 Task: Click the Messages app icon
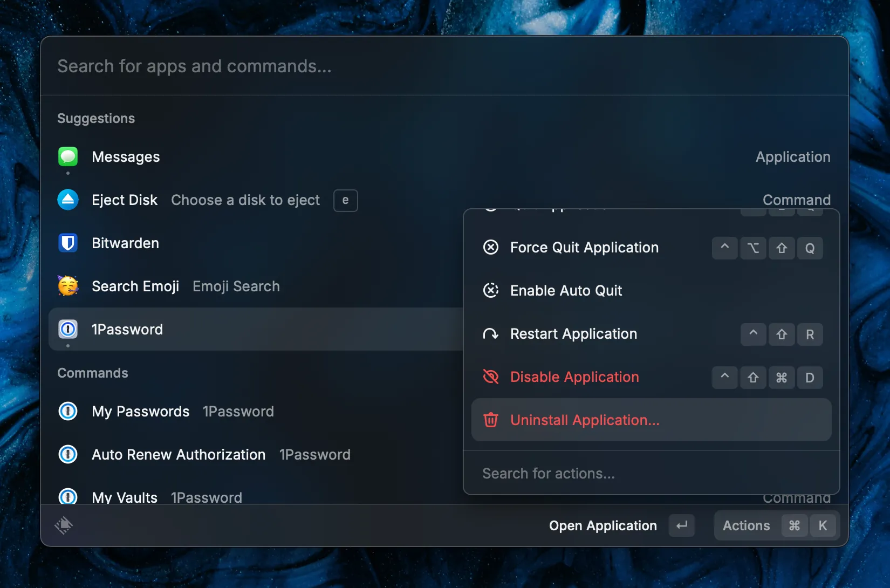point(67,156)
